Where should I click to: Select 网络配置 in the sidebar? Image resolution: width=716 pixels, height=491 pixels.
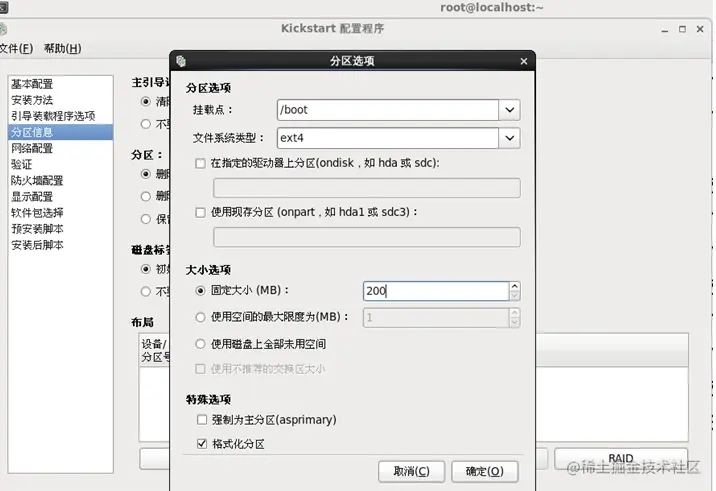pos(60,148)
